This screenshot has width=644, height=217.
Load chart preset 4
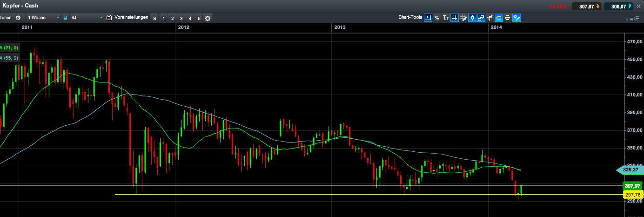click(190, 18)
